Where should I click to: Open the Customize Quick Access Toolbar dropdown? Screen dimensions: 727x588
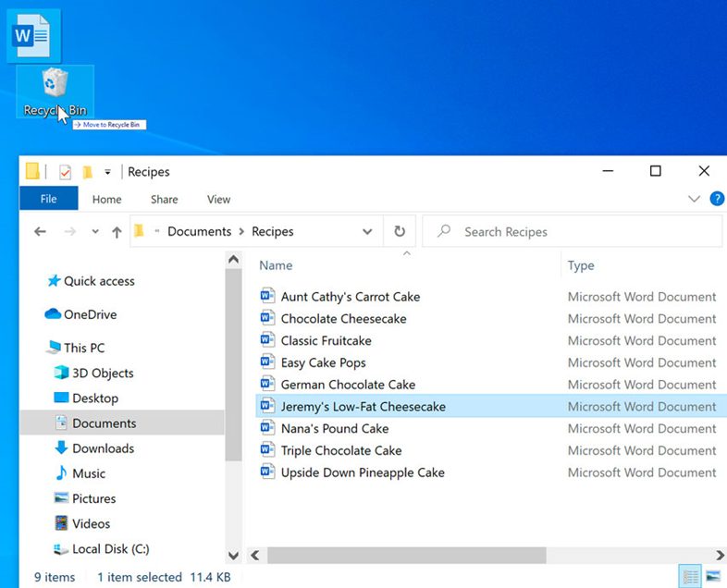click(x=107, y=172)
